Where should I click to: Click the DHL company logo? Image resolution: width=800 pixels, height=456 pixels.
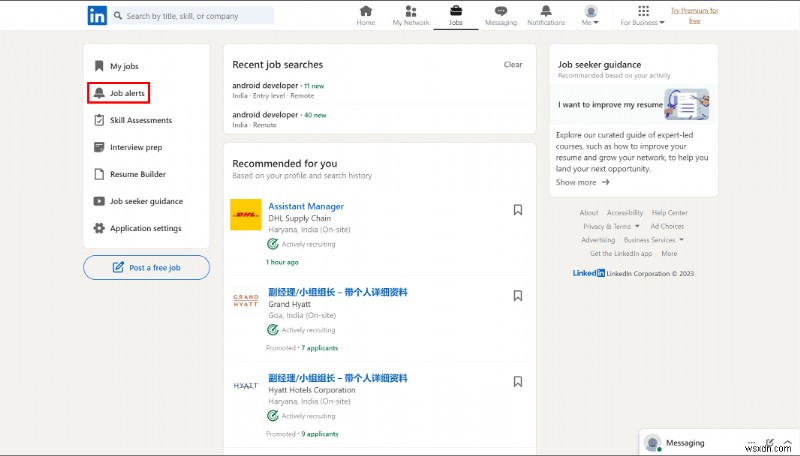[246, 214]
